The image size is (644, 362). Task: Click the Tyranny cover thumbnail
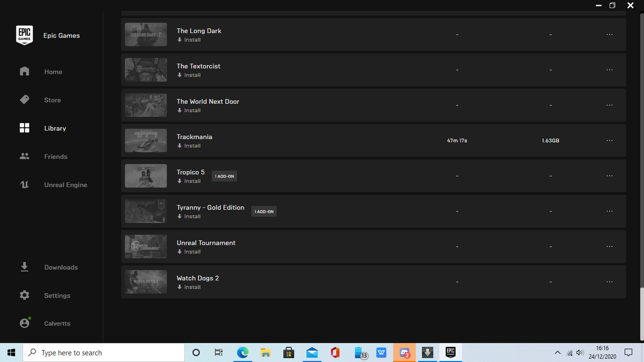pos(146,211)
